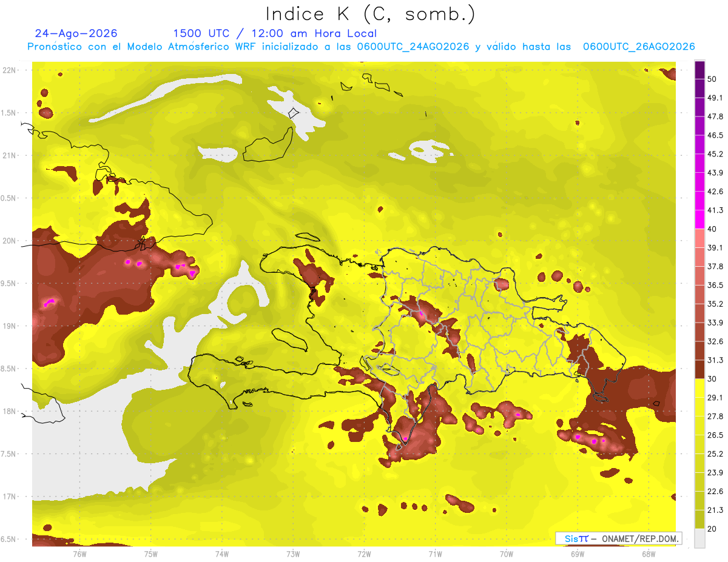Click the "Modelo Atmosferico WRF" text

pyautogui.click(x=193, y=47)
